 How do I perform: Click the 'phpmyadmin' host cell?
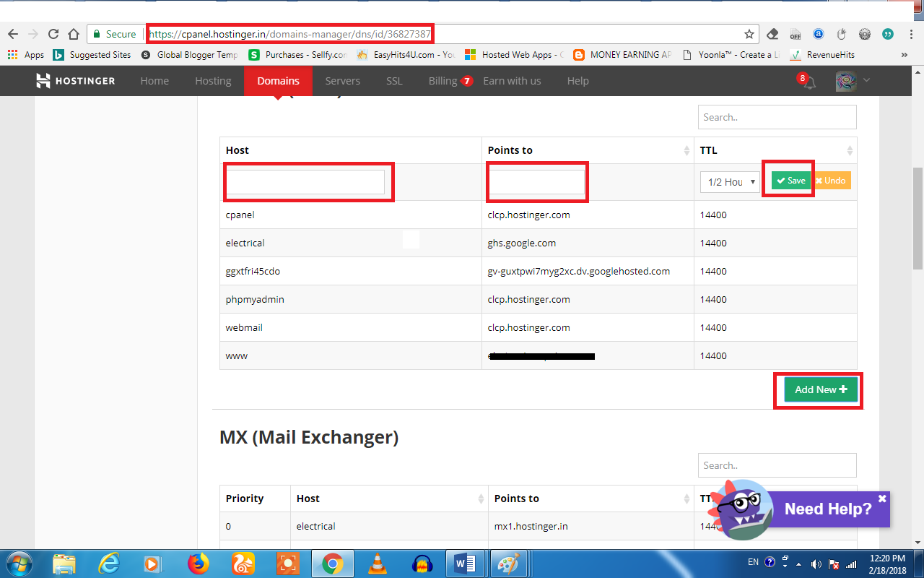click(x=351, y=299)
